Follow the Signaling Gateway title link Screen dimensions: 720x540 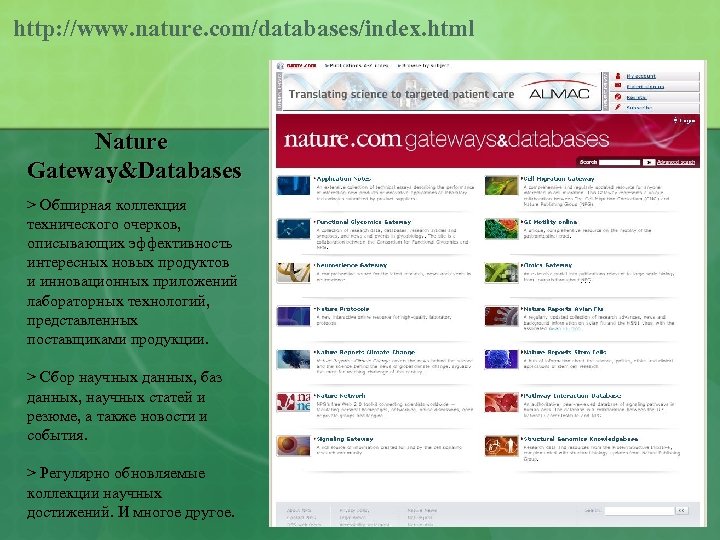point(345,439)
